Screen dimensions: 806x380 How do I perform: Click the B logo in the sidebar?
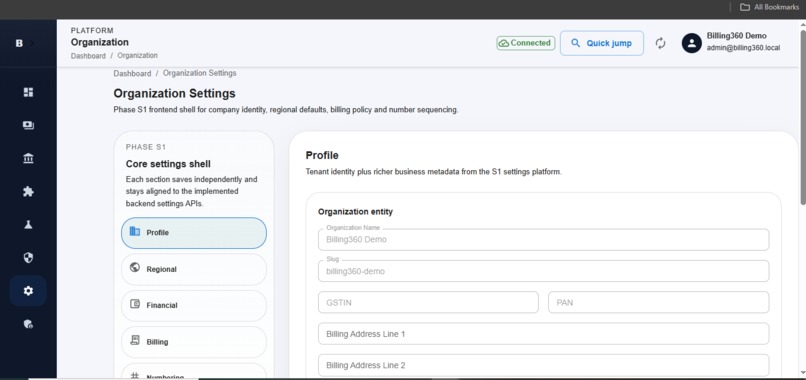coord(19,43)
